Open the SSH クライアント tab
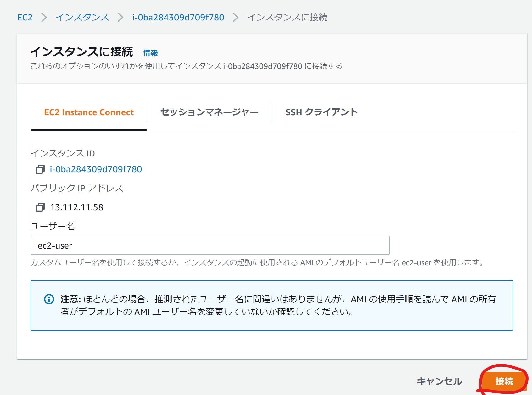 pos(322,112)
